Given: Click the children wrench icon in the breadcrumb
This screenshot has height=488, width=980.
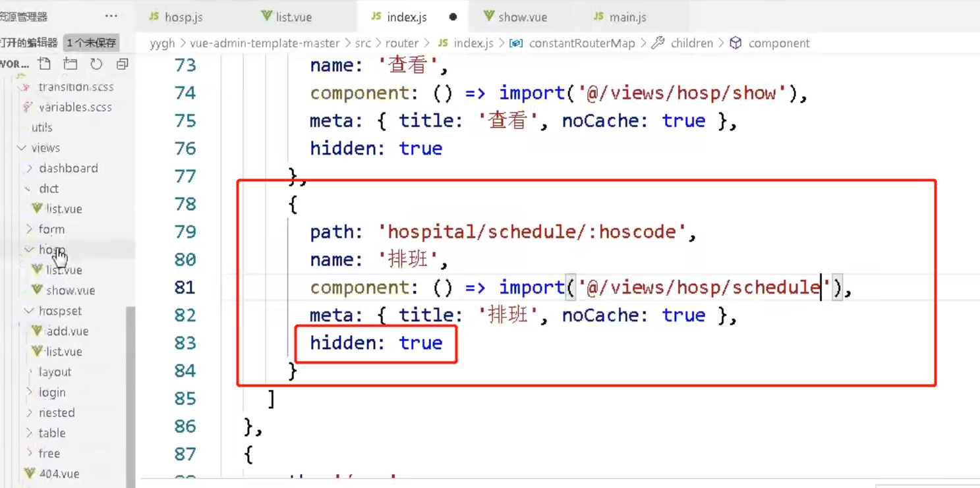Looking at the screenshot, I should click(657, 43).
